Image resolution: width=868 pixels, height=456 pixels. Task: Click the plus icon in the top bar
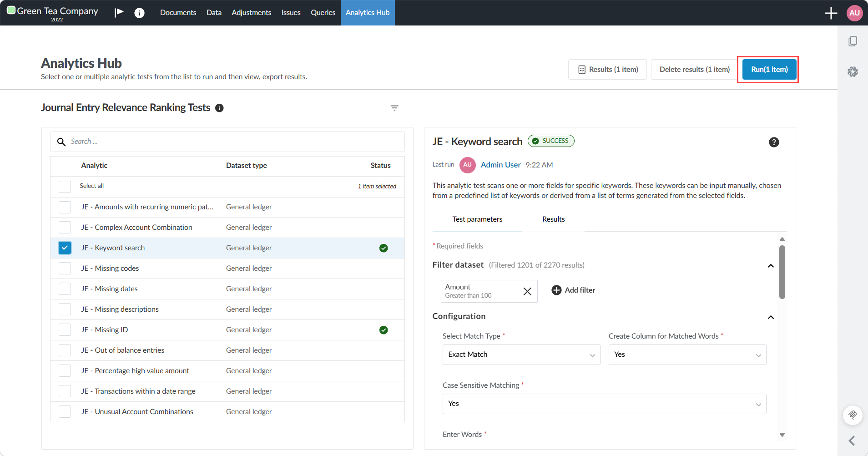point(831,13)
